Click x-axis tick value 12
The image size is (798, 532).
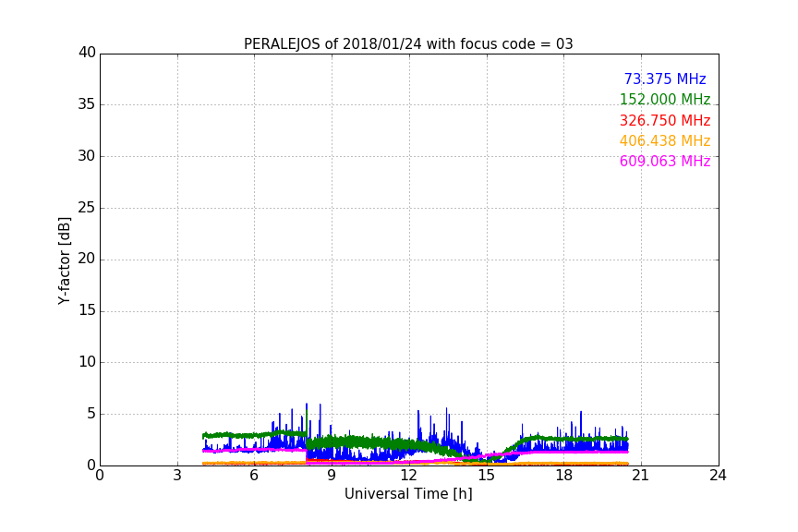pos(408,476)
